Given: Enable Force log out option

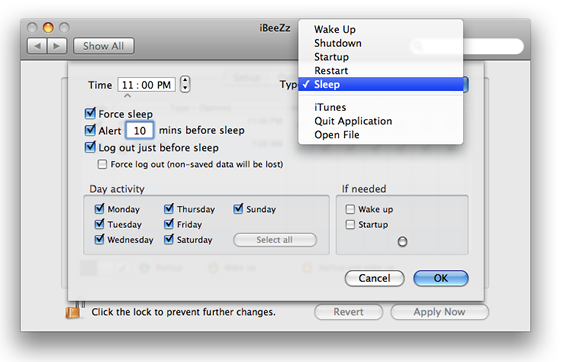Looking at the screenshot, I should pos(103,164).
